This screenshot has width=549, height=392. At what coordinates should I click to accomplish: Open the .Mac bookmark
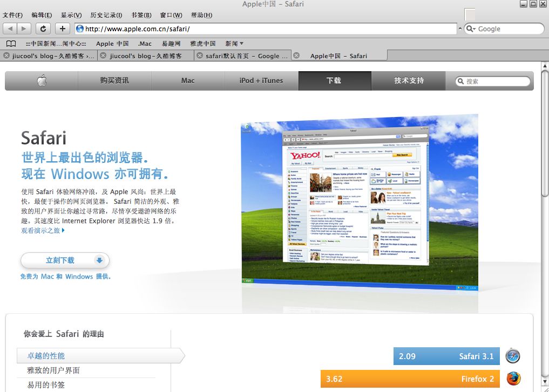tap(145, 44)
